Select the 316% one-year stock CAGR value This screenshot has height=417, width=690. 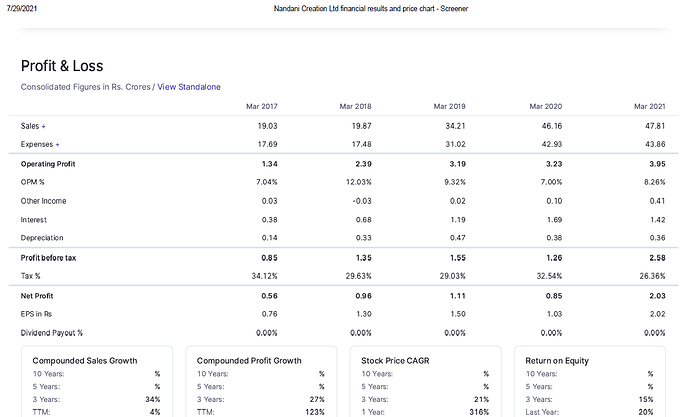pos(479,412)
